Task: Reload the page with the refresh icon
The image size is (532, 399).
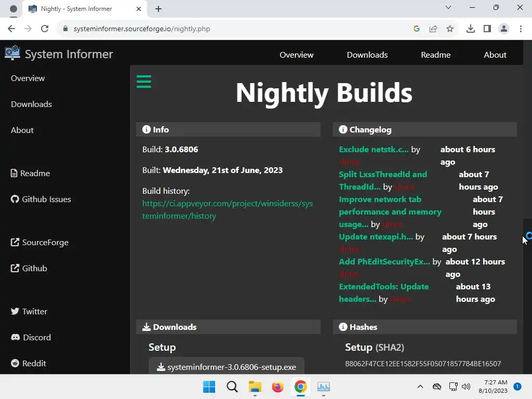Action: click(45, 29)
